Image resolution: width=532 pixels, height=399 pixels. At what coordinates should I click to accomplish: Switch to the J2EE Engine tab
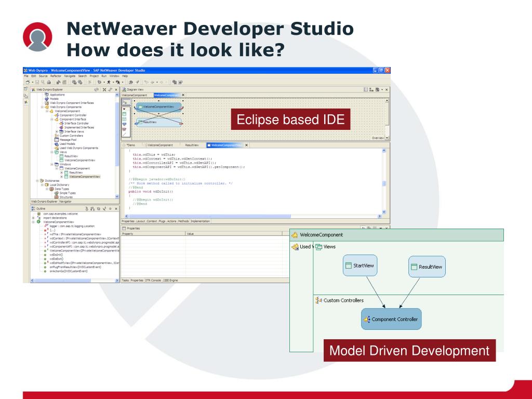tap(170, 280)
